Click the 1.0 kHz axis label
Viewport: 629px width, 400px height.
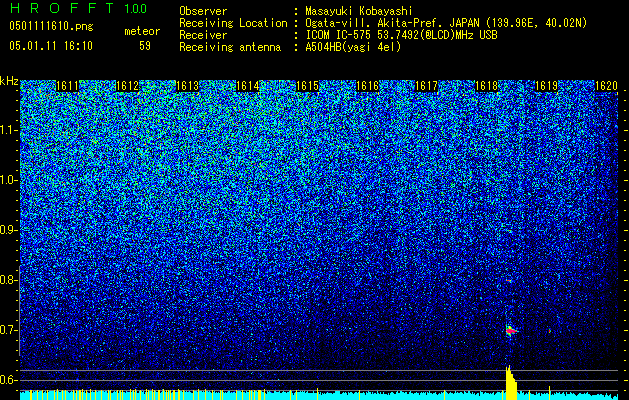[x=9, y=180]
